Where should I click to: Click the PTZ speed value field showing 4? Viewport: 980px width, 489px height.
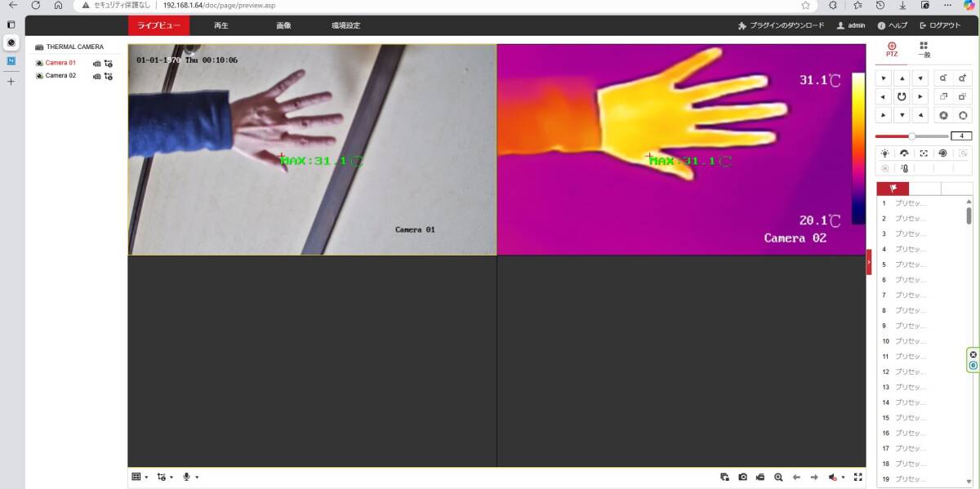point(962,136)
